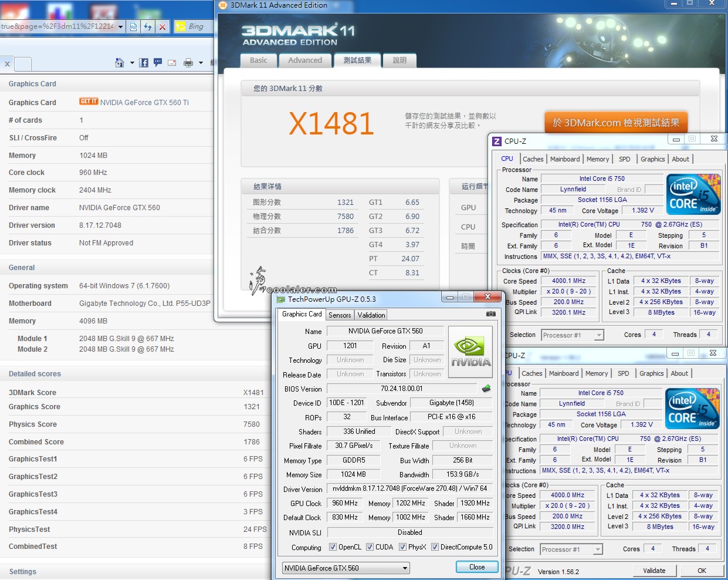
Task: Click the Core Speed 4000.1 MHz value
Action: pyautogui.click(x=568, y=281)
